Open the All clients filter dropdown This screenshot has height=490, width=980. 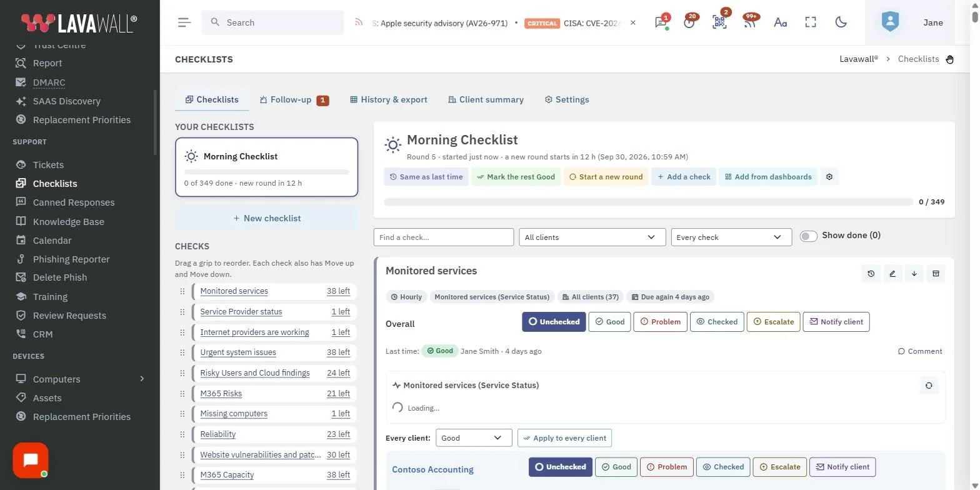tap(592, 237)
